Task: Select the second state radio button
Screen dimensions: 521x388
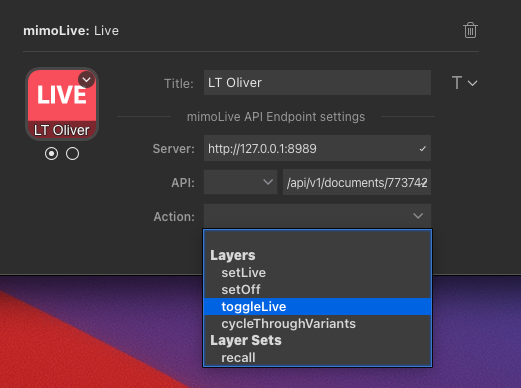Action: click(72, 154)
